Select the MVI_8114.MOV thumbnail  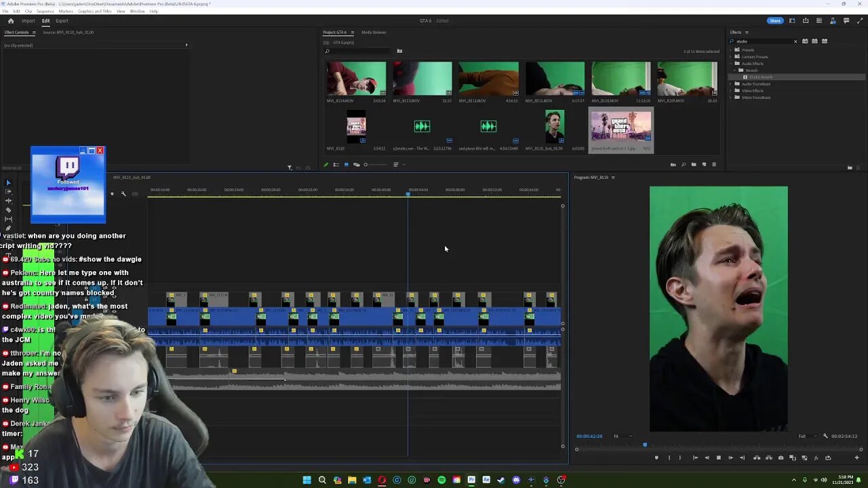coord(356,79)
